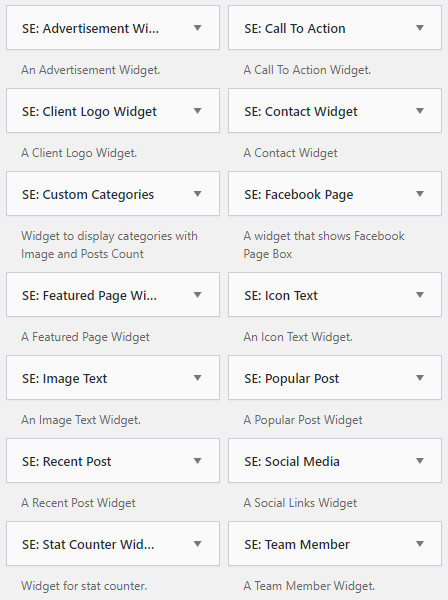This screenshot has width=448, height=600.
Task: Expand the SE: Team Member arrow
Action: click(420, 544)
